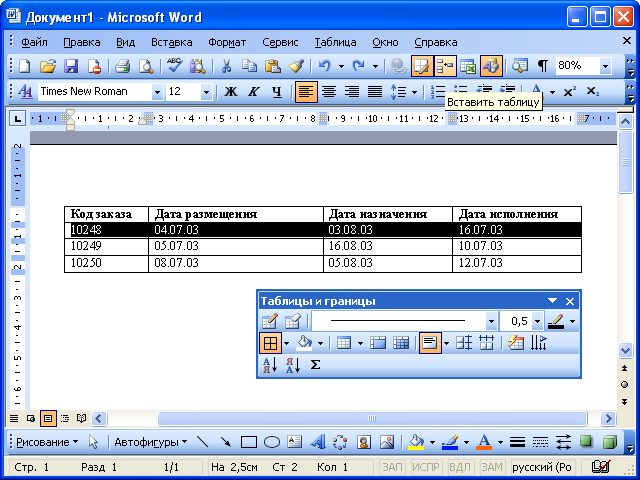
Task: Open the Формат menu
Action: pyautogui.click(x=227, y=42)
